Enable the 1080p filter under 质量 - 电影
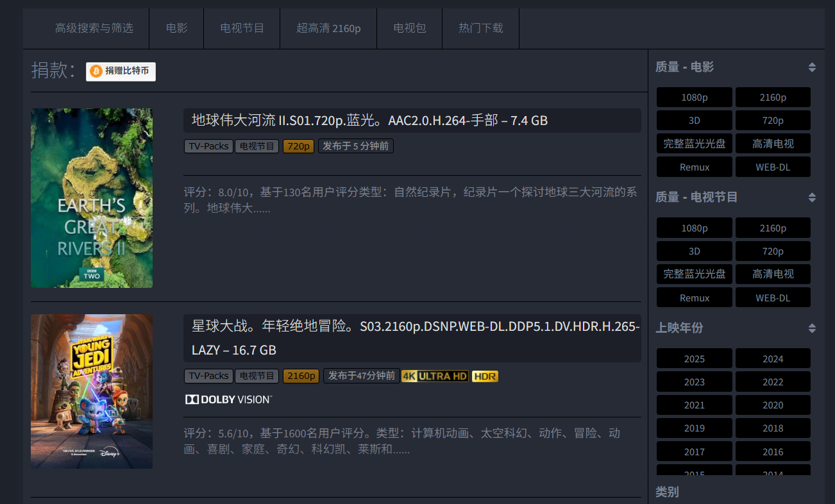Viewport: 835px width, 504px height. pos(694,97)
